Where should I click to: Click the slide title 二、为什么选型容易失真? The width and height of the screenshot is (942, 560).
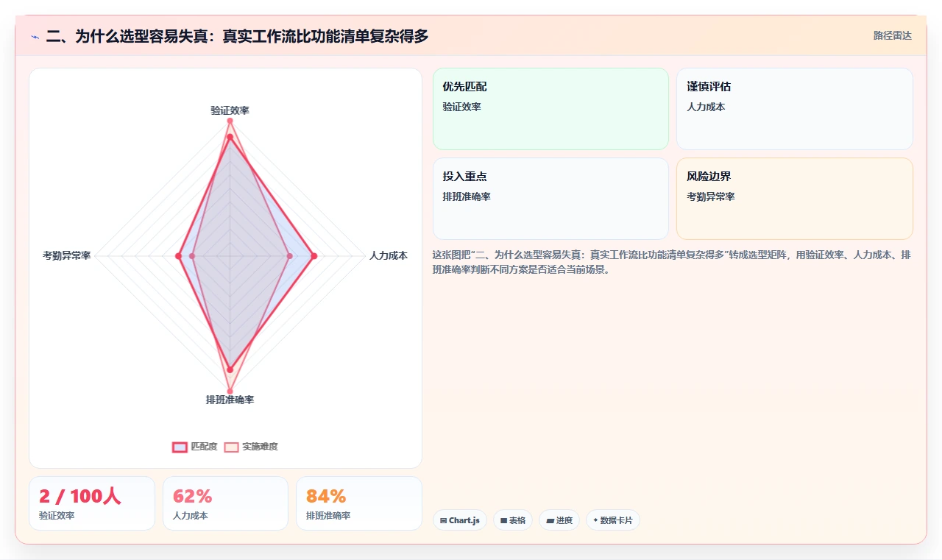pyautogui.click(x=237, y=36)
